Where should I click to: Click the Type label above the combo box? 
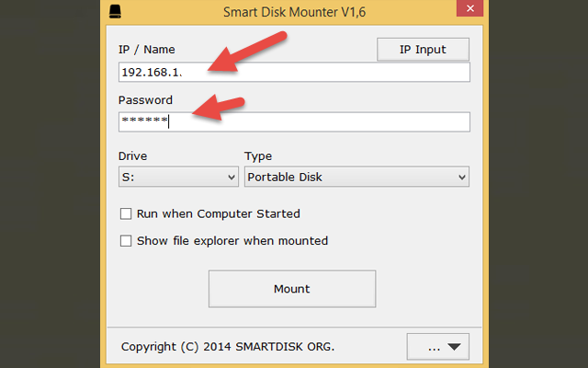[258, 156]
